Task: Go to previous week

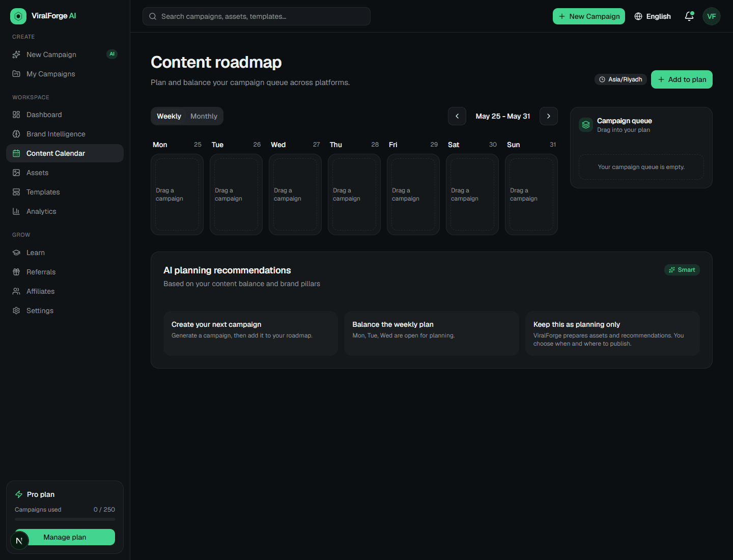Action: point(457,116)
